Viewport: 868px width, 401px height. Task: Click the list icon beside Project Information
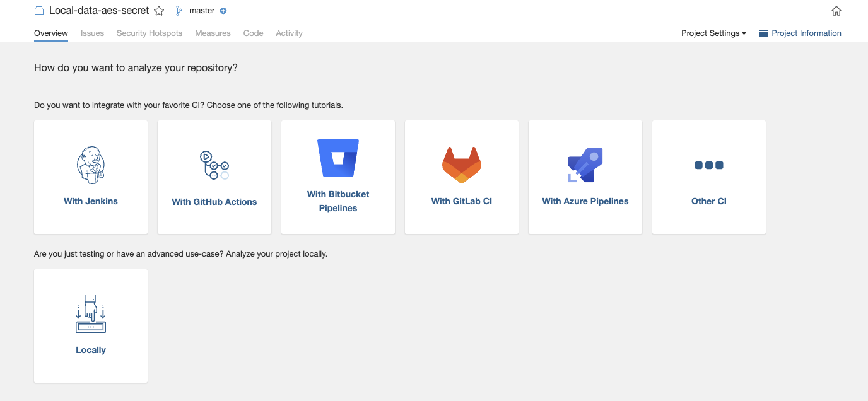pyautogui.click(x=763, y=33)
